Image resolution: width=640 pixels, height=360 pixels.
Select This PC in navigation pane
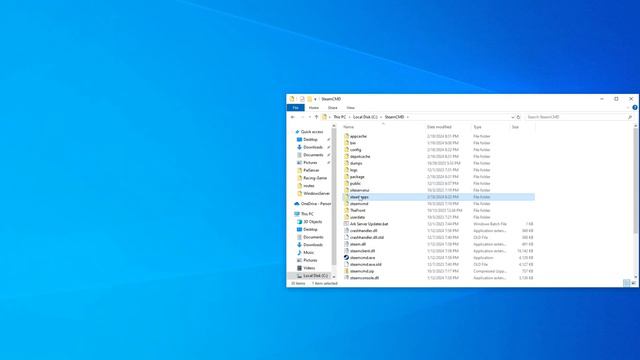coord(307,214)
